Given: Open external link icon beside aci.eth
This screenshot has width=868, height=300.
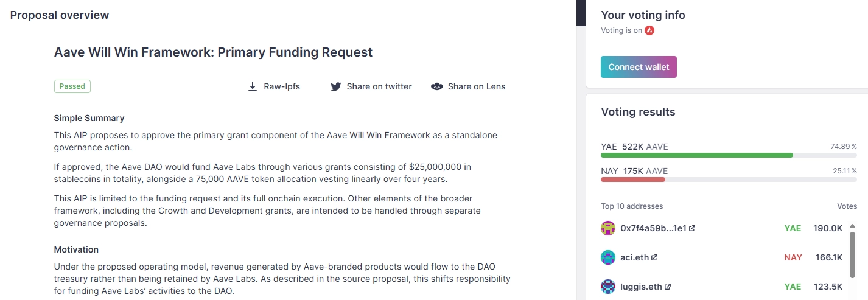Looking at the screenshot, I should pyautogui.click(x=654, y=257).
